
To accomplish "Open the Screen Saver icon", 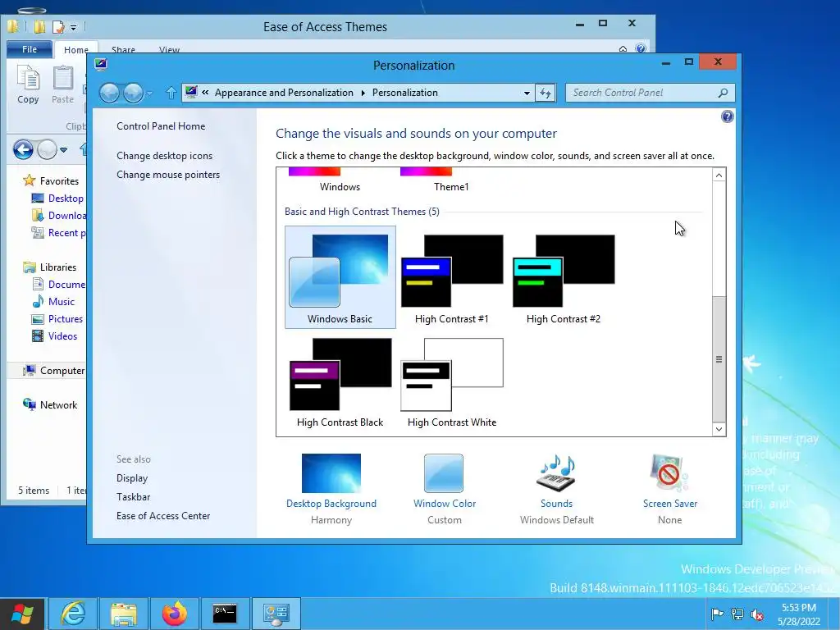I will (669, 473).
